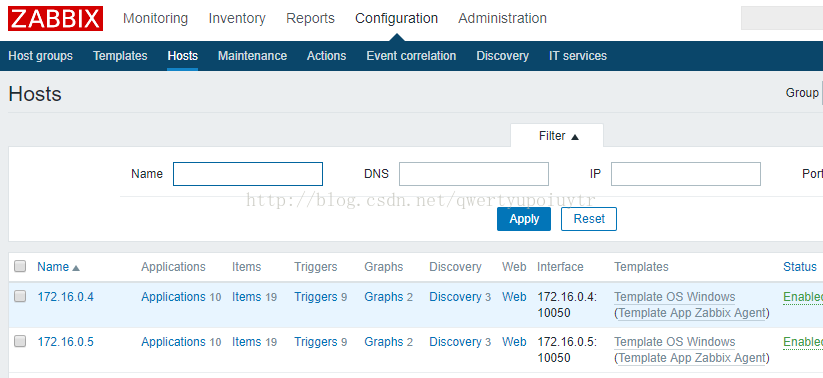The width and height of the screenshot is (823, 378).
Task: Click the Hosts page heading
Action: point(35,94)
